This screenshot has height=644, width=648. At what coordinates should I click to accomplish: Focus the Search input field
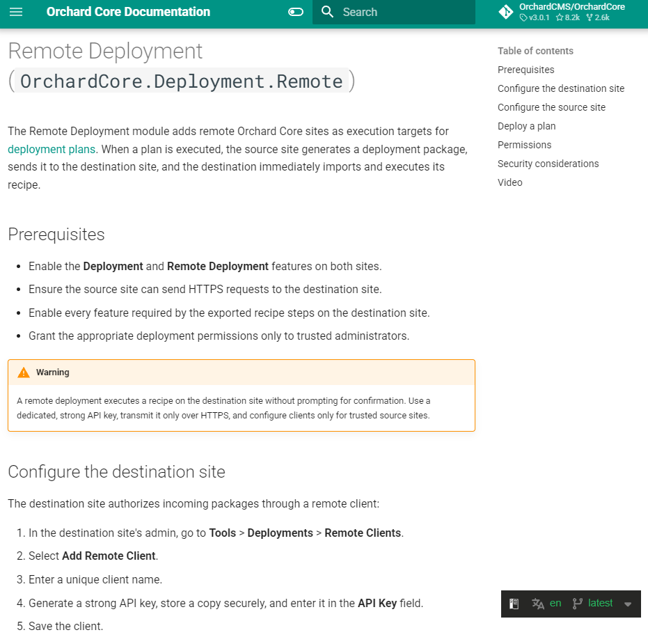(393, 12)
